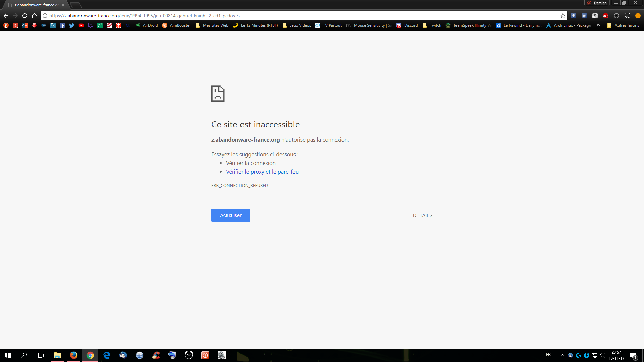Open the Facebook bookmark icon

62,25
